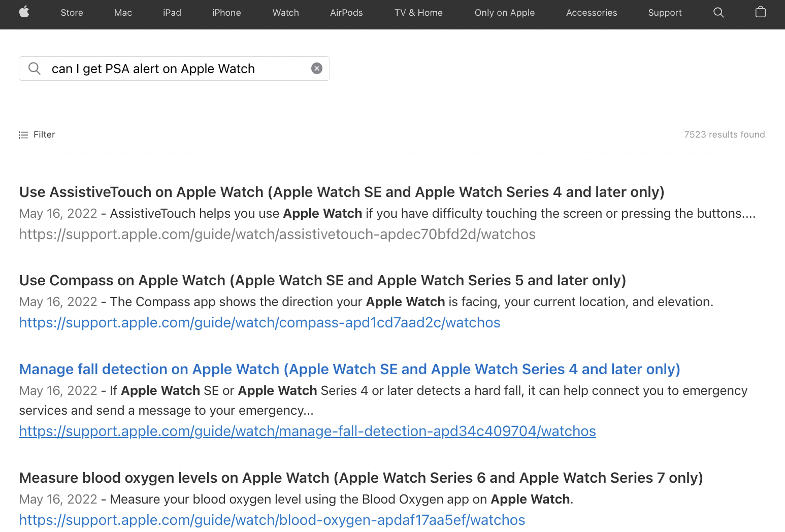Open the Accessories menu
This screenshot has width=785, height=532.
tap(592, 13)
